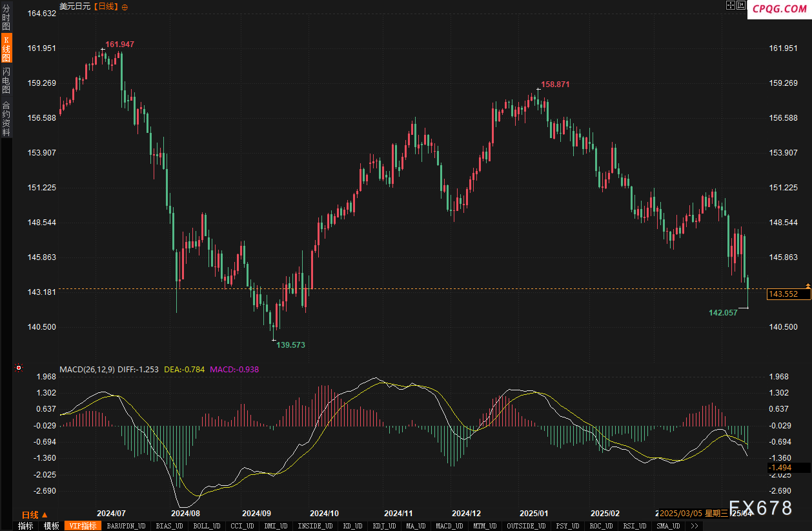Image resolution: width=812 pixels, height=531 pixels.
Task: Open the 闪电图 side tab
Action: [x=6, y=81]
